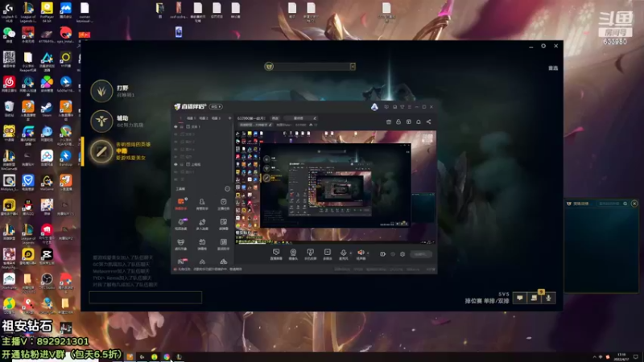Select the support position icon
The height and width of the screenshot is (362, 644).
coord(101,121)
